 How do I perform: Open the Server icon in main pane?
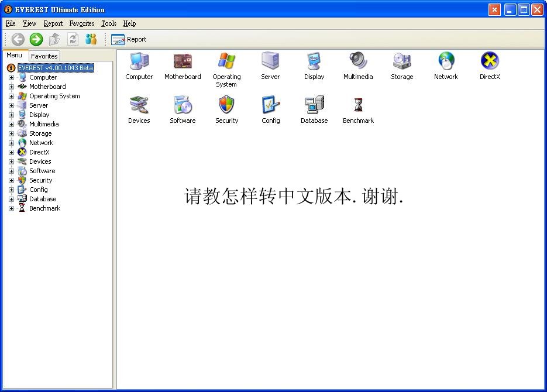(270, 61)
